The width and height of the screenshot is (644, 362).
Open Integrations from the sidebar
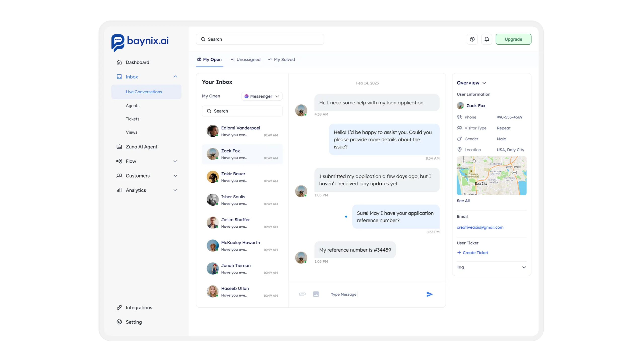tap(139, 307)
